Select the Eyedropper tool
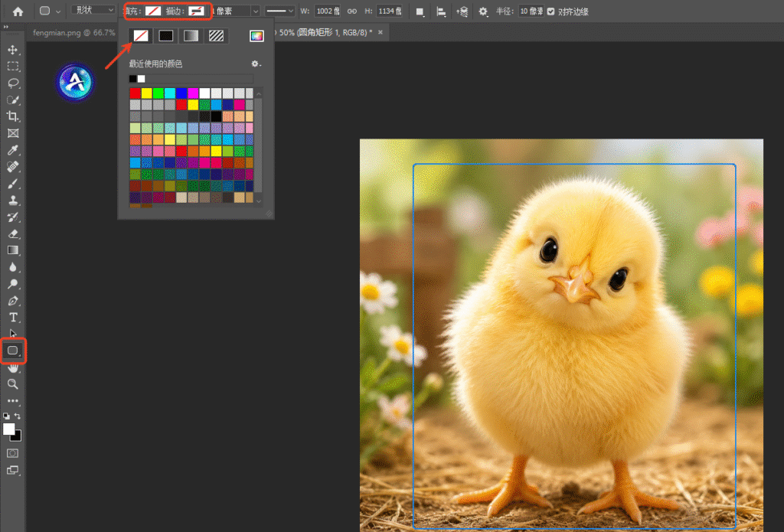Screen dimensions: 784x532 click(x=13, y=150)
